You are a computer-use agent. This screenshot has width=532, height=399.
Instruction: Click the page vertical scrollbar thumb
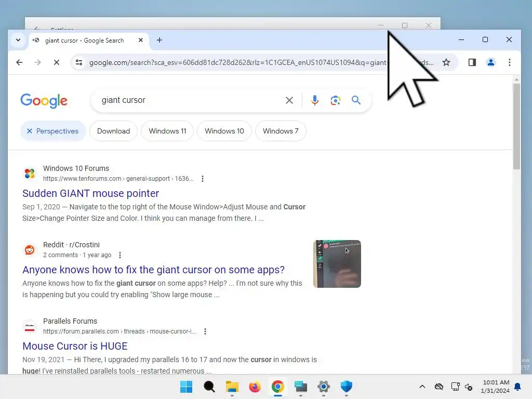tap(516, 126)
